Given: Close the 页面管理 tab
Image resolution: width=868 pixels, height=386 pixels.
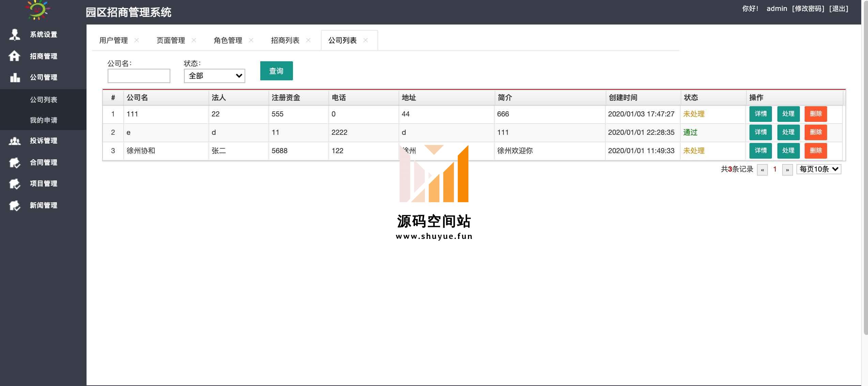Looking at the screenshot, I should (194, 40).
